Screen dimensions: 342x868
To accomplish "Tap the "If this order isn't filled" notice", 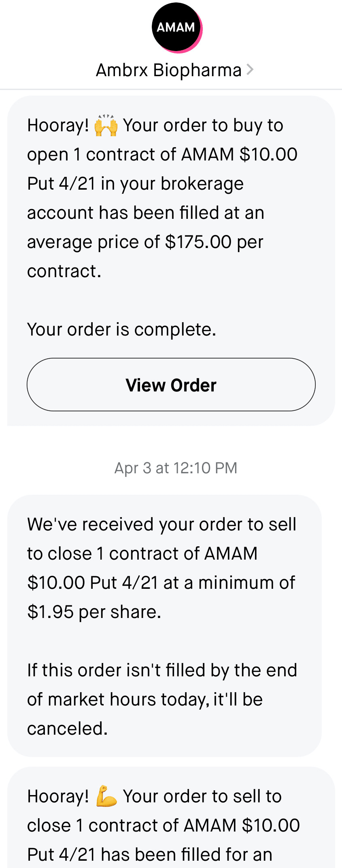I will point(162,670).
